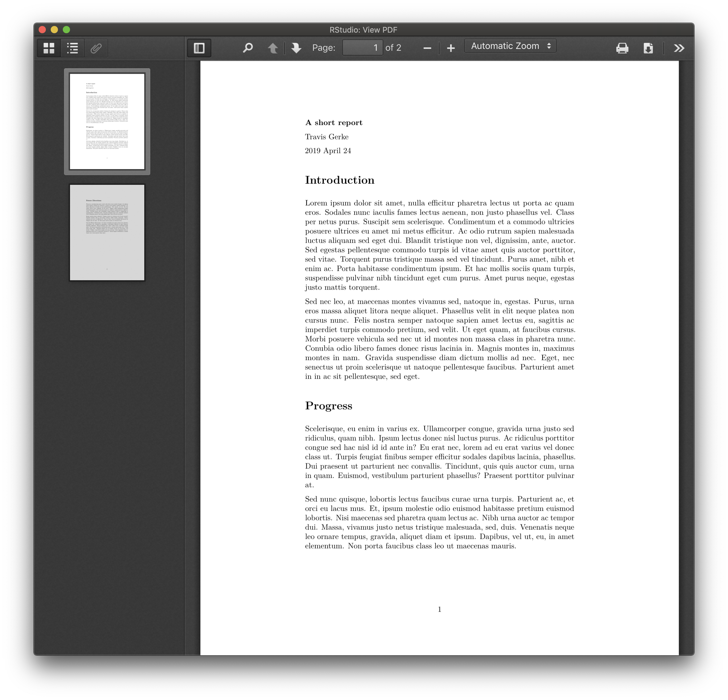Zoom out with the minus button
Viewport: 728px width, 700px height.
pos(427,48)
